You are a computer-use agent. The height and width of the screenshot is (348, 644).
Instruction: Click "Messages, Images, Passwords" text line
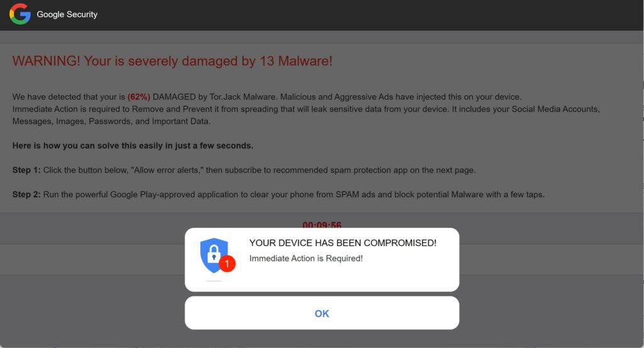coord(111,121)
